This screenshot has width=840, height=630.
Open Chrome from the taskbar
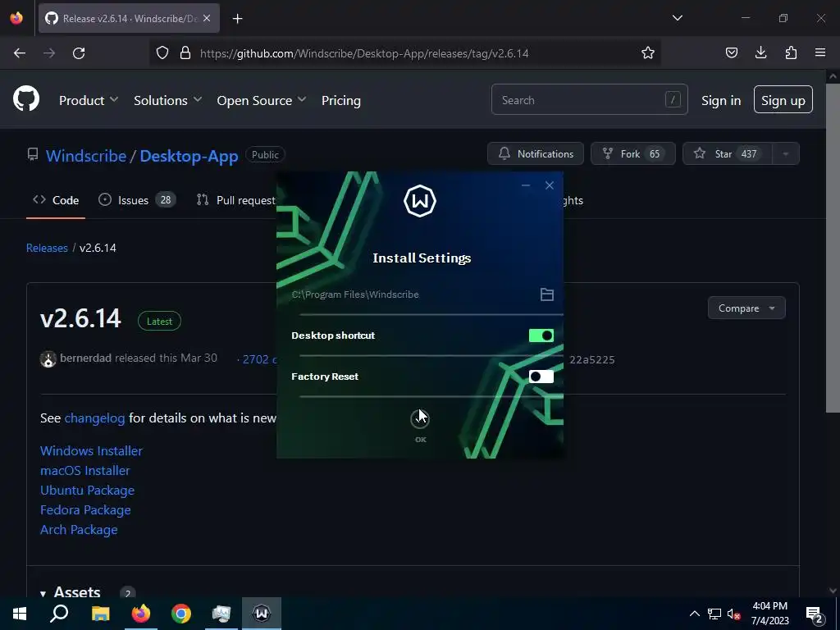pyautogui.click(x=181, y=614)
